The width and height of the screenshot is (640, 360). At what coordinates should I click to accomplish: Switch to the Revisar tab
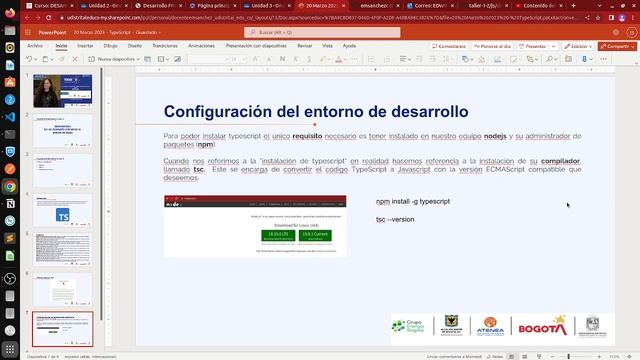pyautogui.click(x=304, y=46)
